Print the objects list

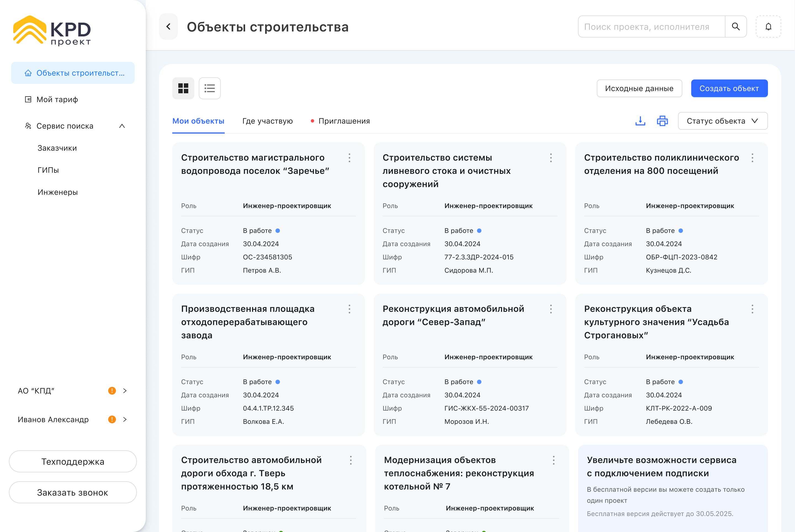tap(662, 121)
